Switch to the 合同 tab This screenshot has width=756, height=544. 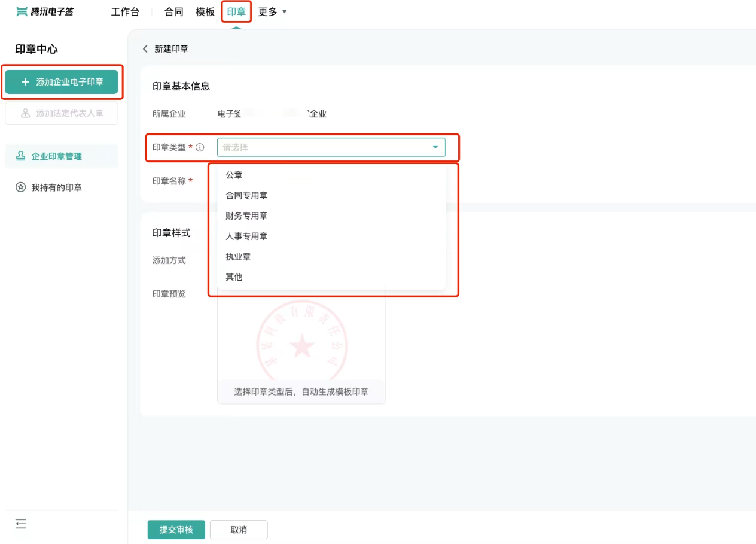pyautogui.click(x=173, y=11)
